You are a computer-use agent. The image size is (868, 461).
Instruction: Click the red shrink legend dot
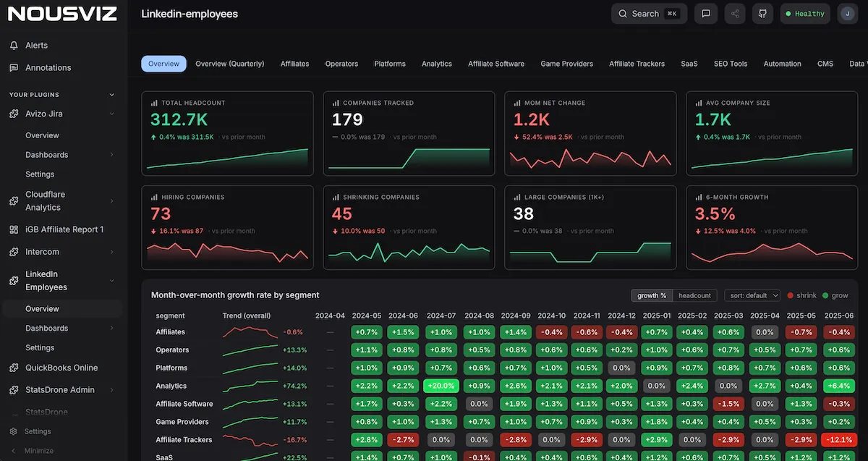[791, 295]
